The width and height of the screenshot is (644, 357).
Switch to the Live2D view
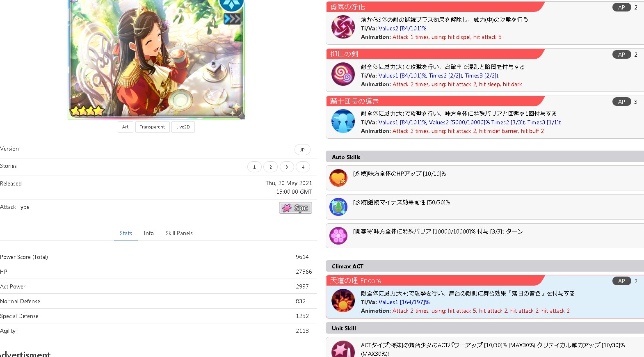pos(183,127)
